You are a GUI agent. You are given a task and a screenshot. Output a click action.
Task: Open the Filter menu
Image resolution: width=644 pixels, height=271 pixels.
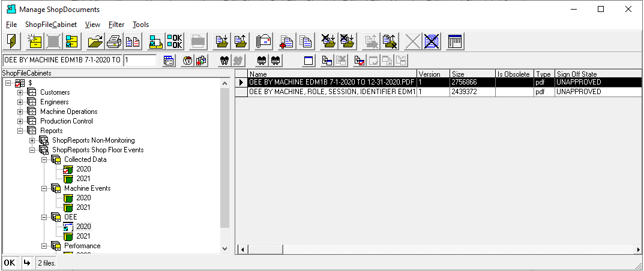(116, 25)
